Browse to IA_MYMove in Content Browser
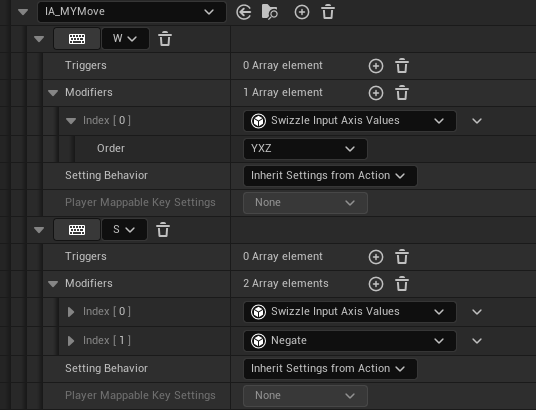Screen dimensions: 536x410 coord(270,12)
